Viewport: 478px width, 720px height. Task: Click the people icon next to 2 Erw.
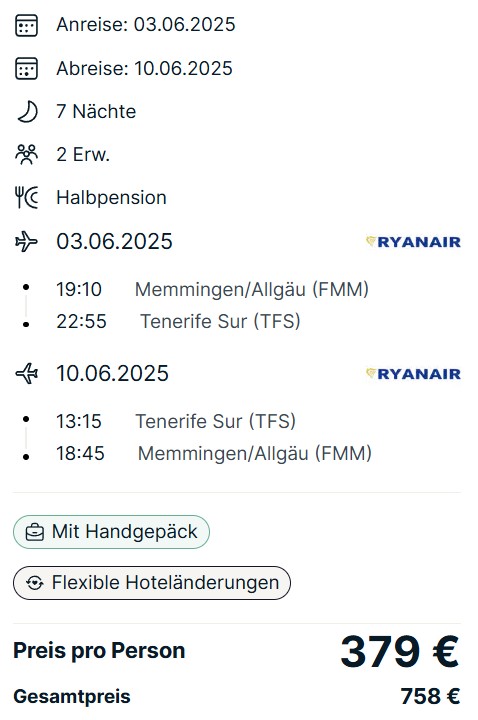(x=26, y=155)
